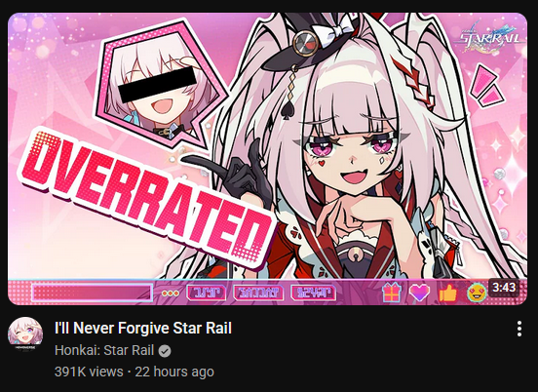Select the third pink glyph button

[313, 293]
